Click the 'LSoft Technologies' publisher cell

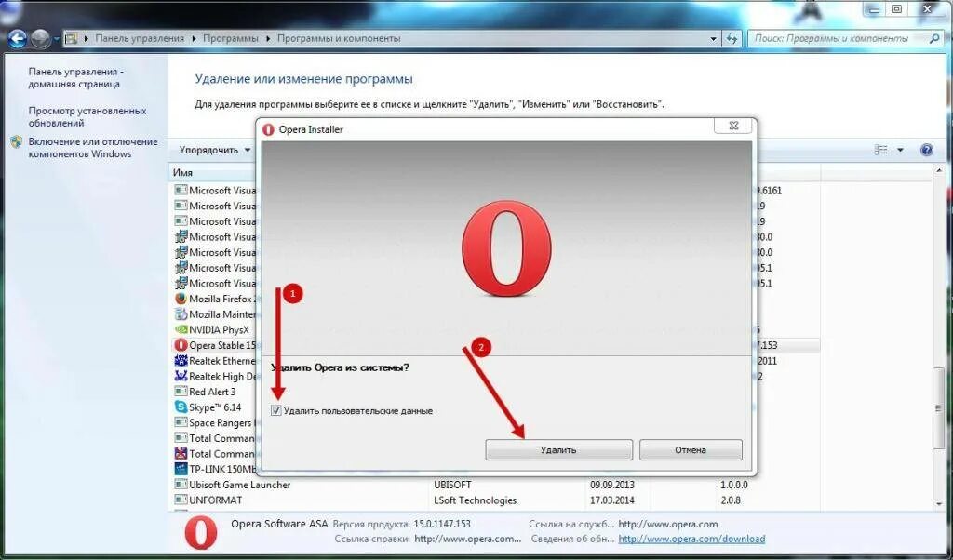pyautogui.click(x=476, y=500)
